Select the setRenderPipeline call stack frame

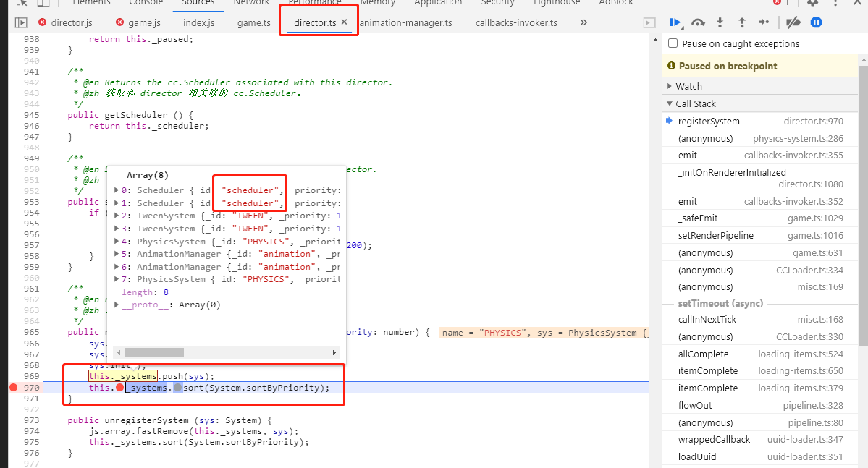761,235
